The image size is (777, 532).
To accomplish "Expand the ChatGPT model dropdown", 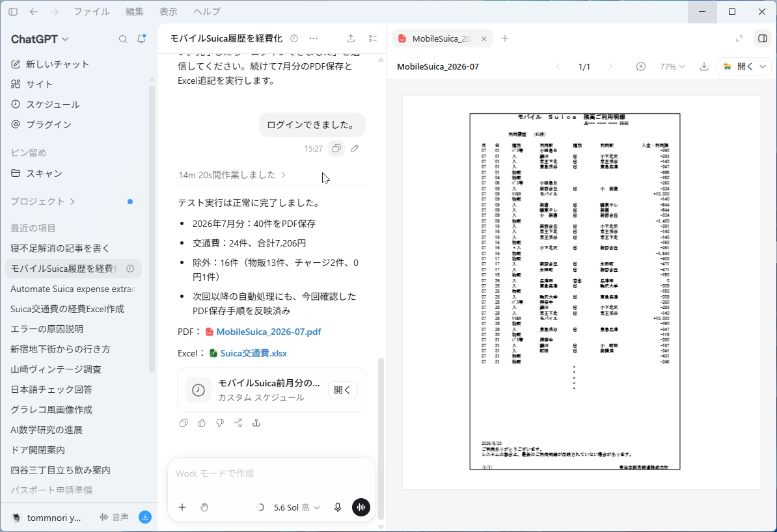I will 40,38.
